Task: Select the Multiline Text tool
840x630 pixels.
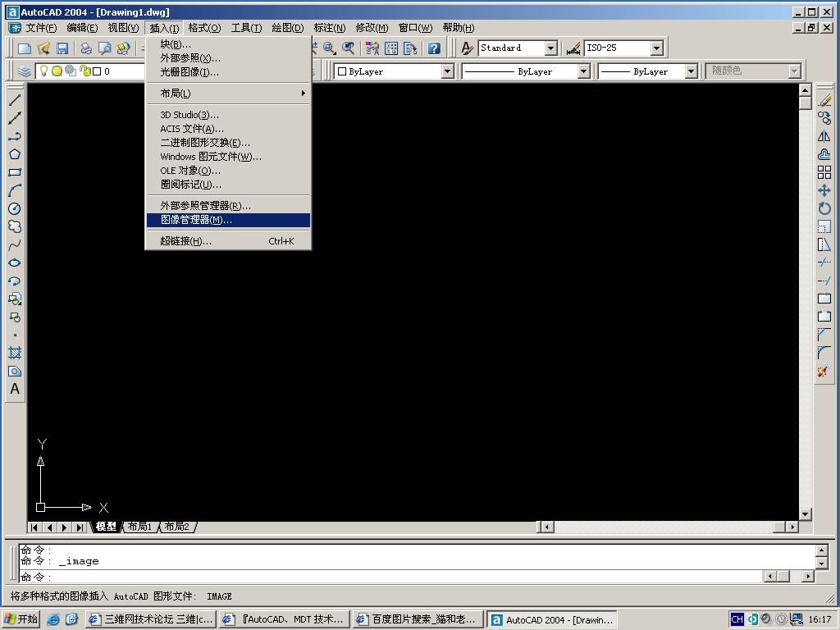Action: click(x=15, y=389)
